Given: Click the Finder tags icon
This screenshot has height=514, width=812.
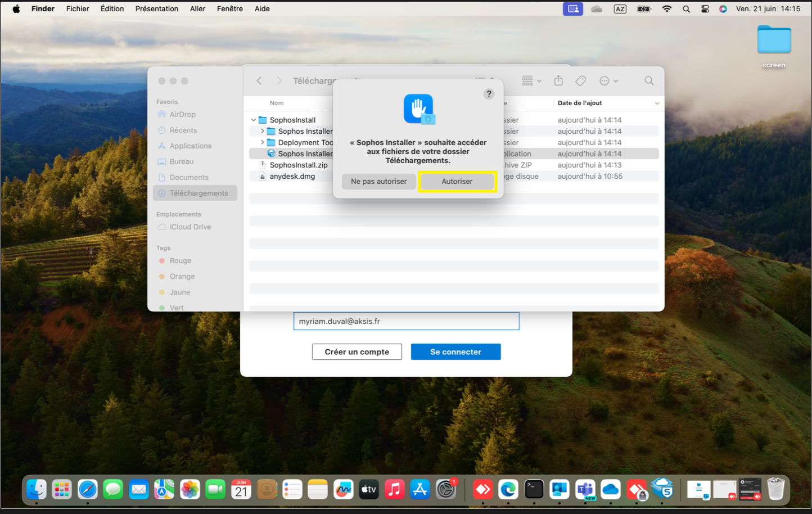Looking at the screenshot, I should (x=581, y=81).
